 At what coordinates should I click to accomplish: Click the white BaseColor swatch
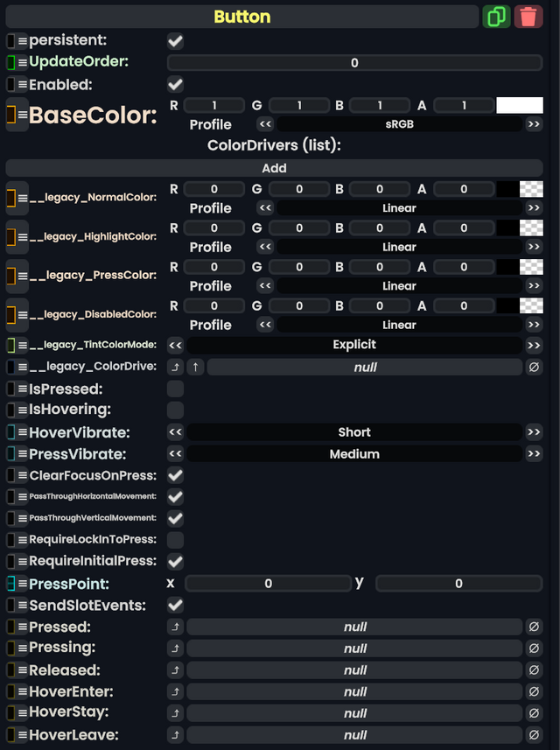pyautogui.click(x=519, y=105)
